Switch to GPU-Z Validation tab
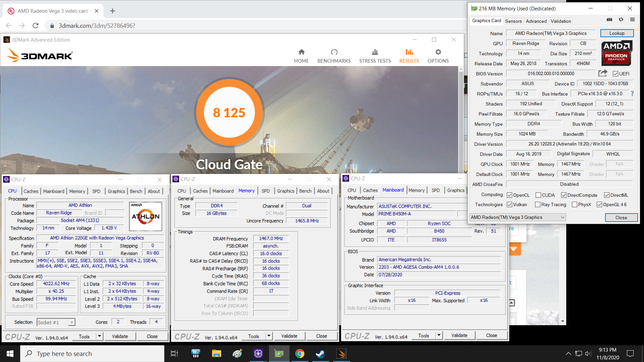 560,21
